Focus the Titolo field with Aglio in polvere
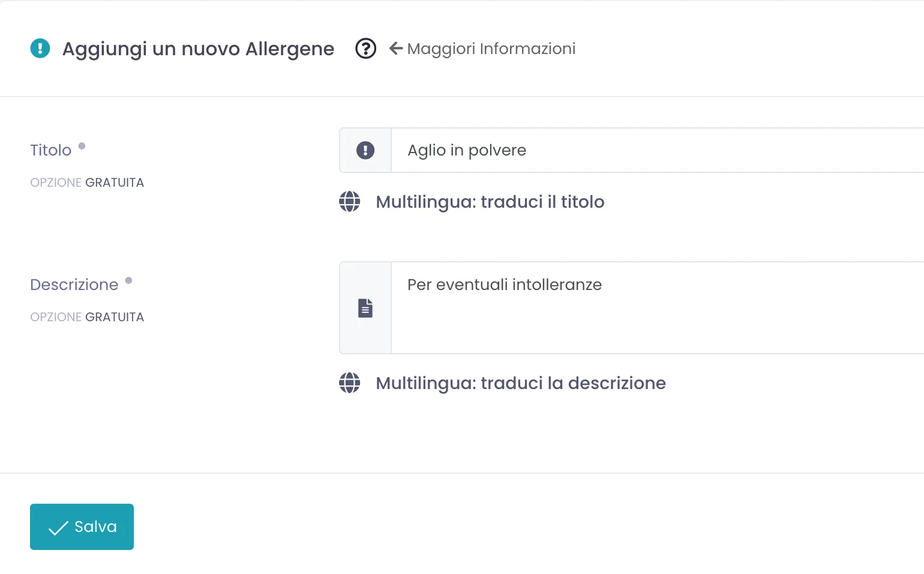Viewport: 924px width, 574px height. click(x=658, y=150)
